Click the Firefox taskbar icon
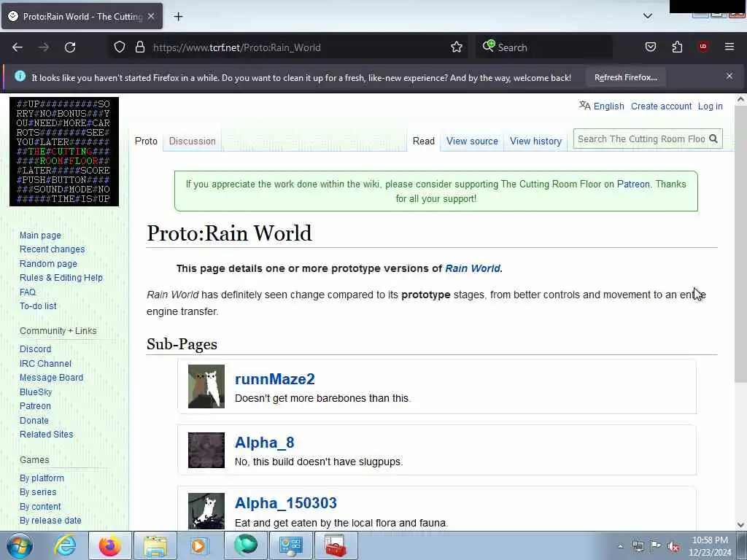The height and width of the screenshot is (560, 747). pos(110,545)
